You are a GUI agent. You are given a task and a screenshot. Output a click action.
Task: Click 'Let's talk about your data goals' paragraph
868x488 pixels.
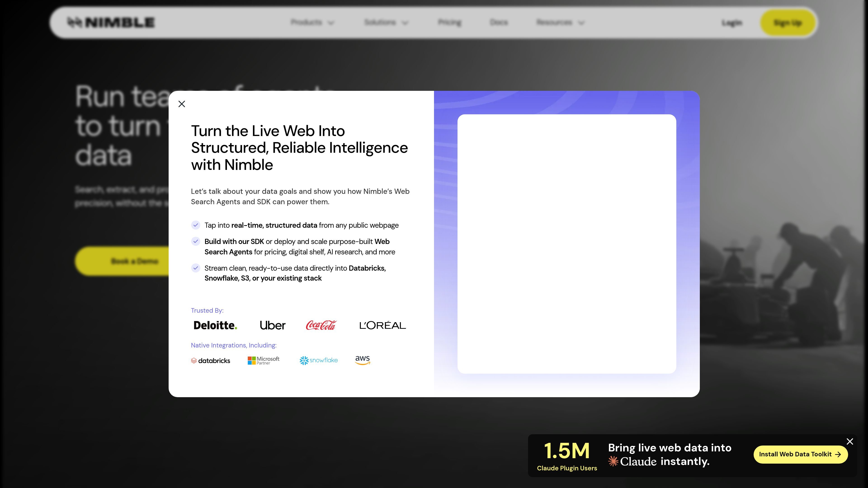tap(300, 197)
